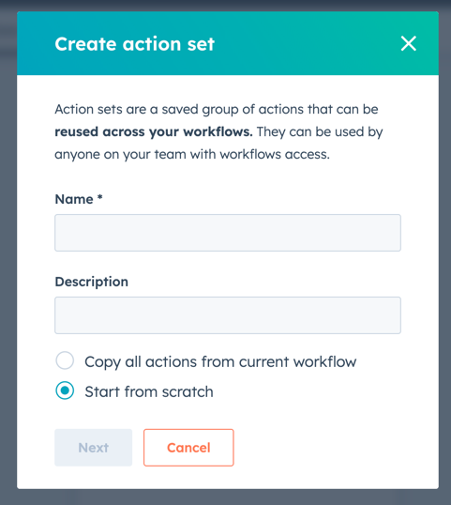Cancel creating the action set

coord(189,447)
